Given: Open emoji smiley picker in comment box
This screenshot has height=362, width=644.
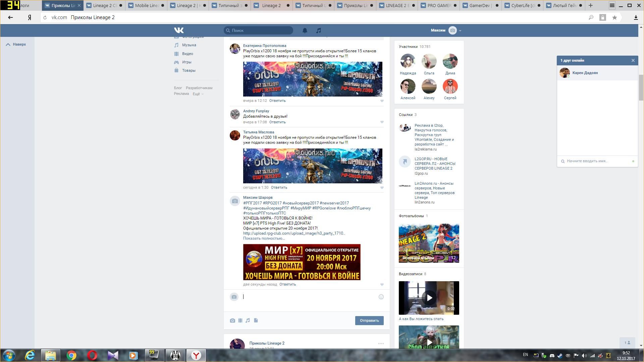Looking at the screenshot, I should point(381,297).
